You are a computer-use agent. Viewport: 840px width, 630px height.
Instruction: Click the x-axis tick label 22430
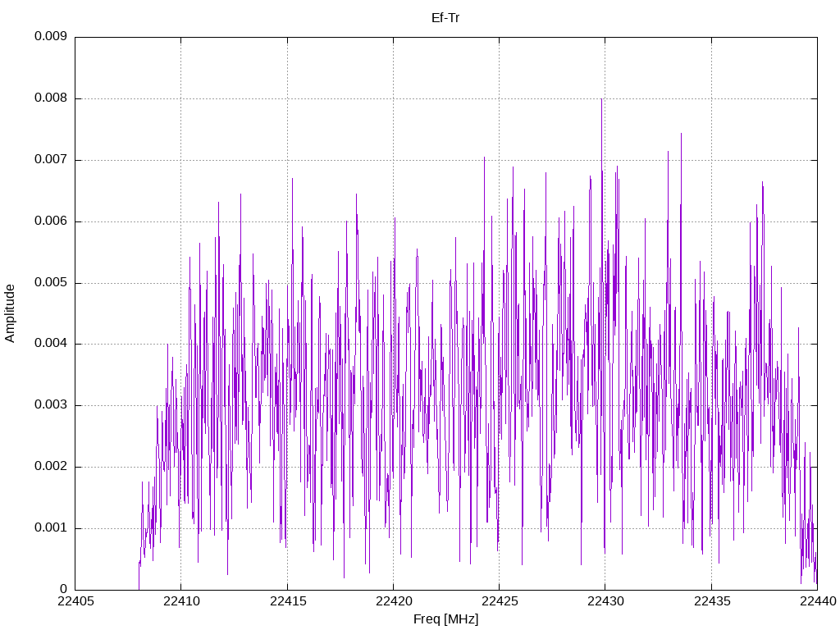pos(606,601)
